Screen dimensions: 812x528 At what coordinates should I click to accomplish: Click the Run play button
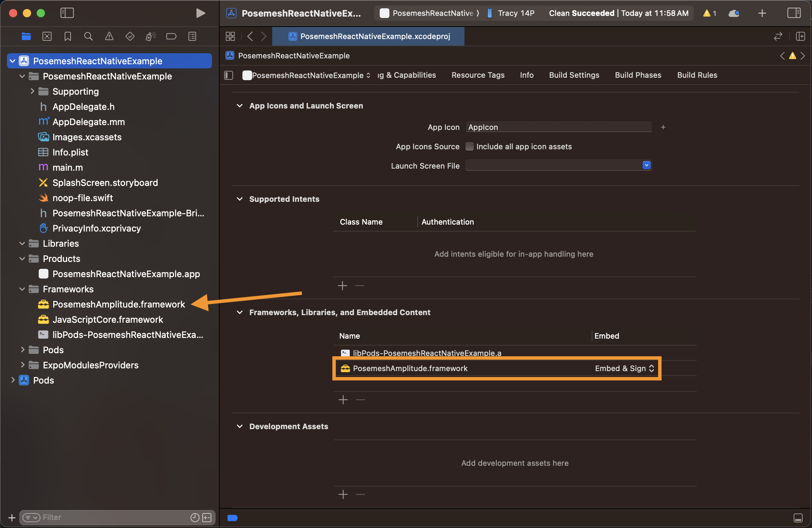click(200, 13)
